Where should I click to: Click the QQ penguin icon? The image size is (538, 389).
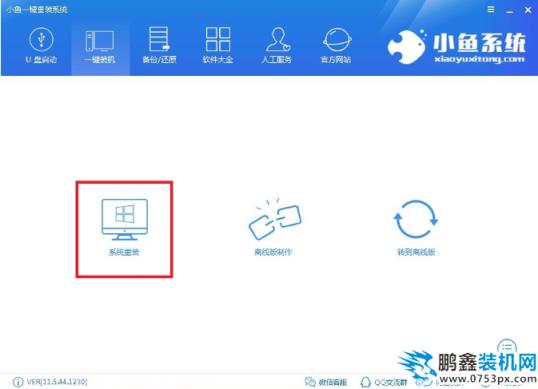[x=366, y=382]
